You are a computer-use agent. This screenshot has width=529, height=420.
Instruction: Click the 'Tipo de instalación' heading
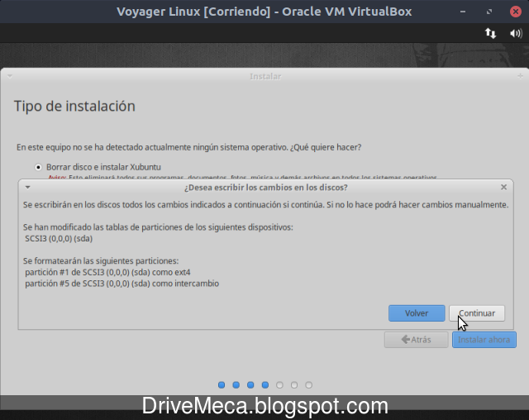74,106
